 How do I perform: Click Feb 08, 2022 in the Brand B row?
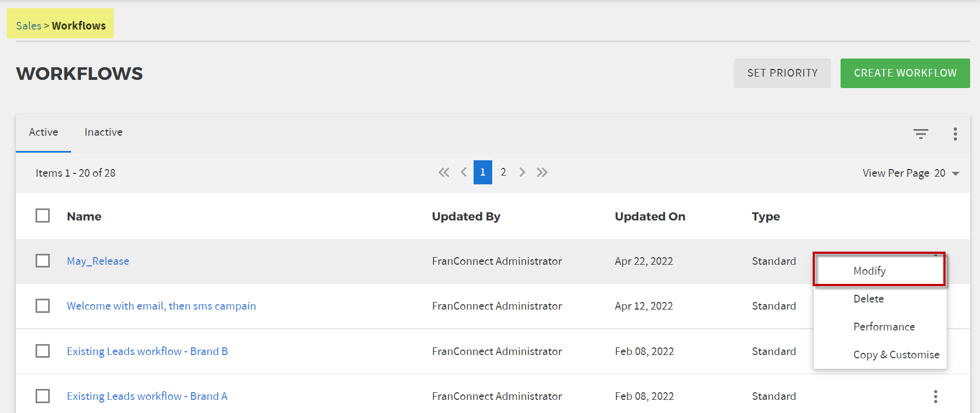coord(644,351)
